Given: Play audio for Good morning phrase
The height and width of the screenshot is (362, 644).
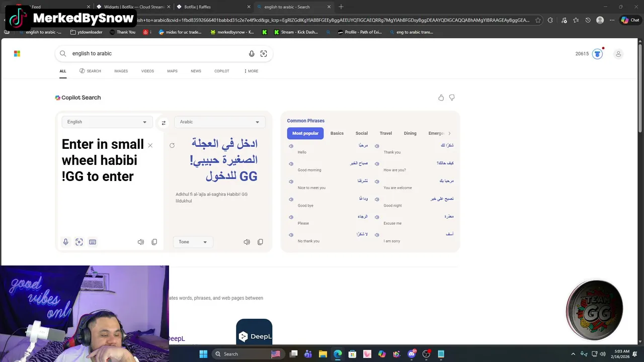Looking at the screenshot, I should [x=291, y=164].
